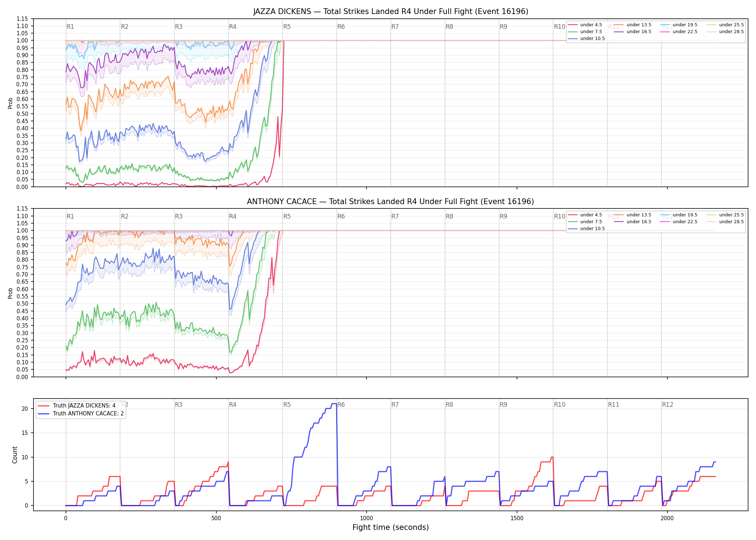
Task: Click the 'Prob' y-axis label of Dickens chart
Action: (x=10, y=103)
